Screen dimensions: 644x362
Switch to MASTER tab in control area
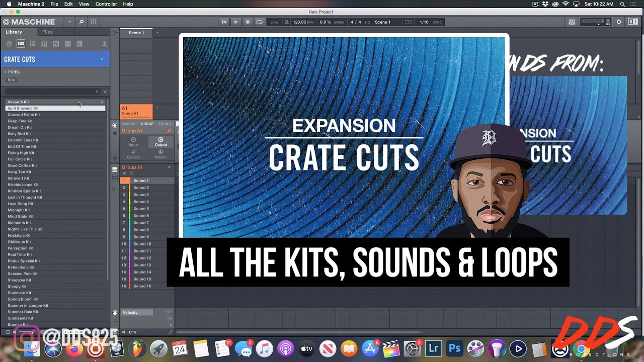click(x=128, y=124)
